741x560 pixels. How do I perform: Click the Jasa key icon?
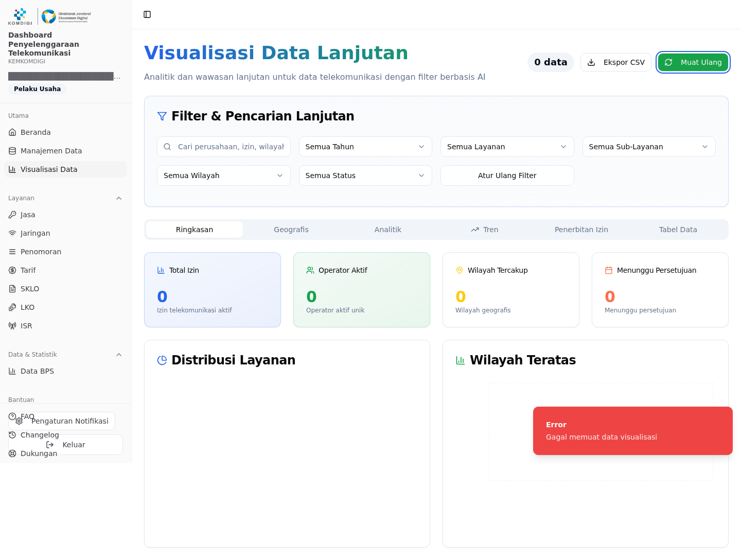click(x=12, y=215)
